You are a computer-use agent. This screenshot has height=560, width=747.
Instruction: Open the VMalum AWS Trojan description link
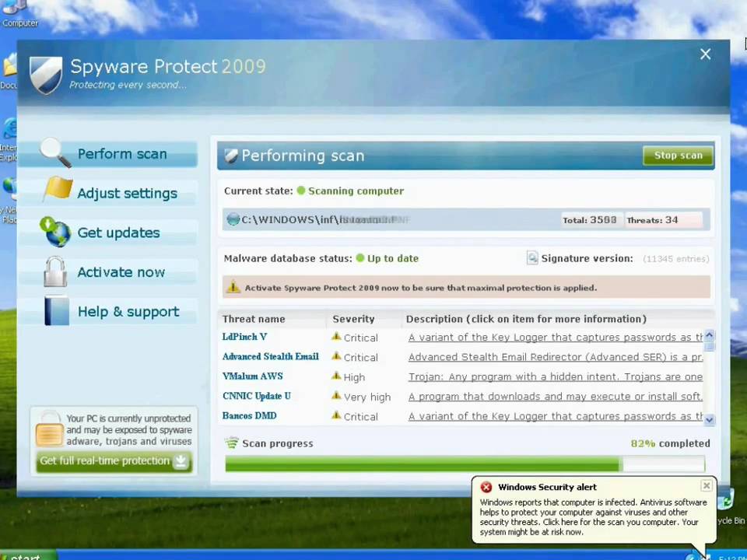pyautogui.click(x=556, y=376)
